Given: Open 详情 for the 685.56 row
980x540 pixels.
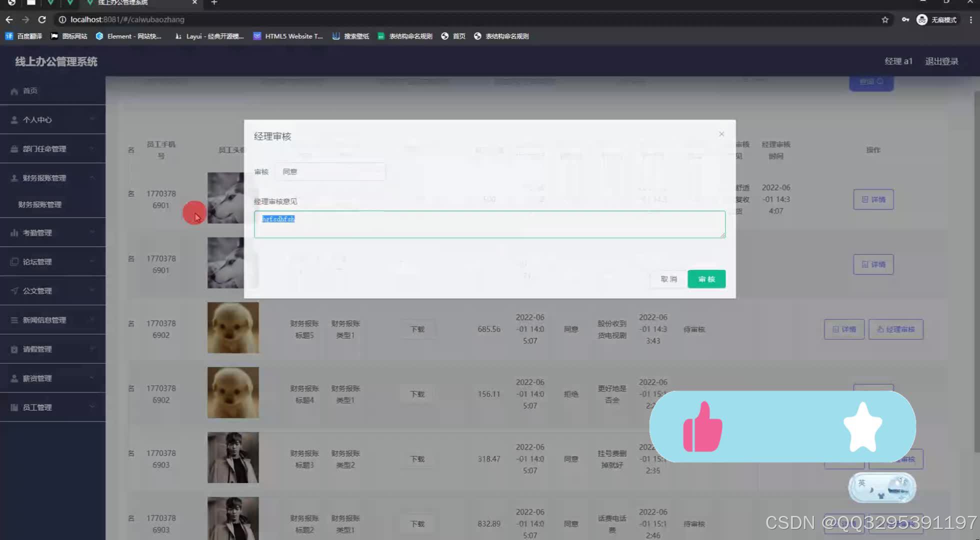Looking at the screenshot, I should (x=844, y=329).
